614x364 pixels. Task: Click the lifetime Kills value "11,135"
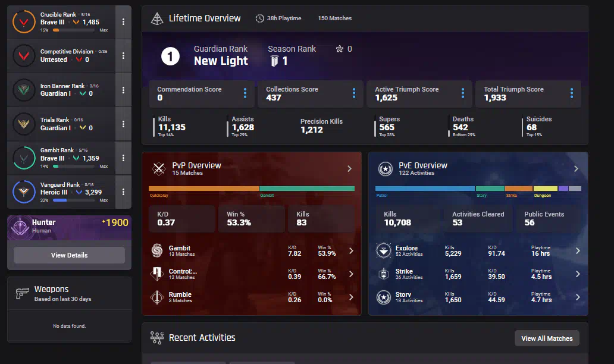pos(172,128)
